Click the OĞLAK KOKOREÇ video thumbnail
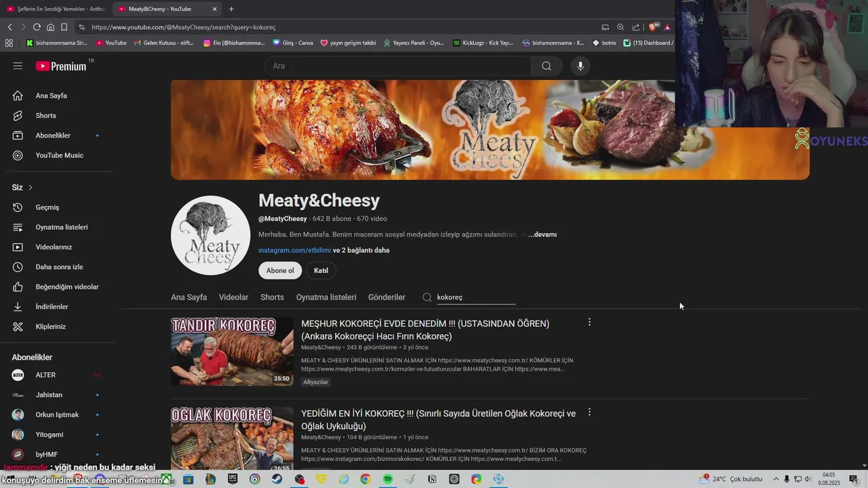This screenshot has height=488, width=868. pos(232,439)
